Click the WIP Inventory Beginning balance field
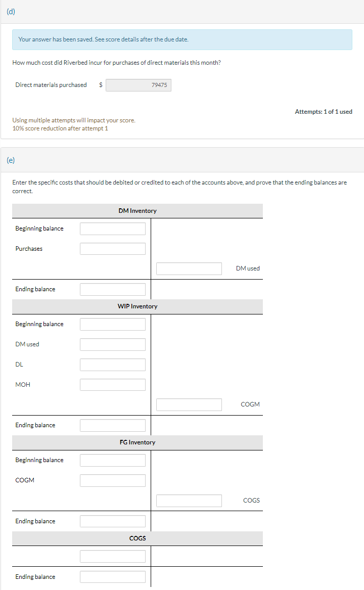Viewport: 364px width, 590px height. point(112,324)
